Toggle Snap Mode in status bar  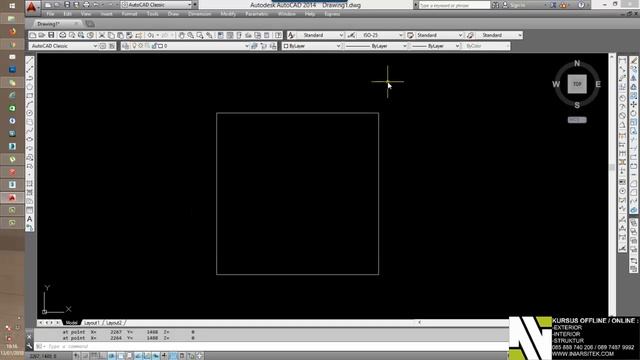click(85, 356)
